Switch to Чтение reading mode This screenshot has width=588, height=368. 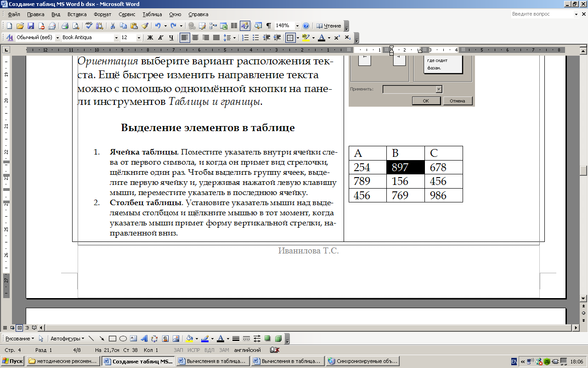(x=329, y=26)
